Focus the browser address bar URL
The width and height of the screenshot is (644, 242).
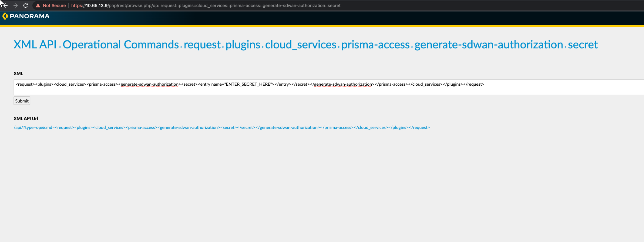[x=206, y=6]
